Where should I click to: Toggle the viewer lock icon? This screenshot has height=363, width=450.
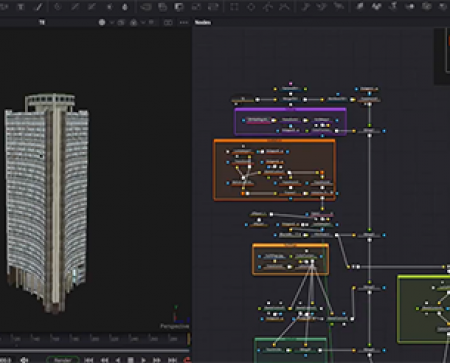click(133, 22)
